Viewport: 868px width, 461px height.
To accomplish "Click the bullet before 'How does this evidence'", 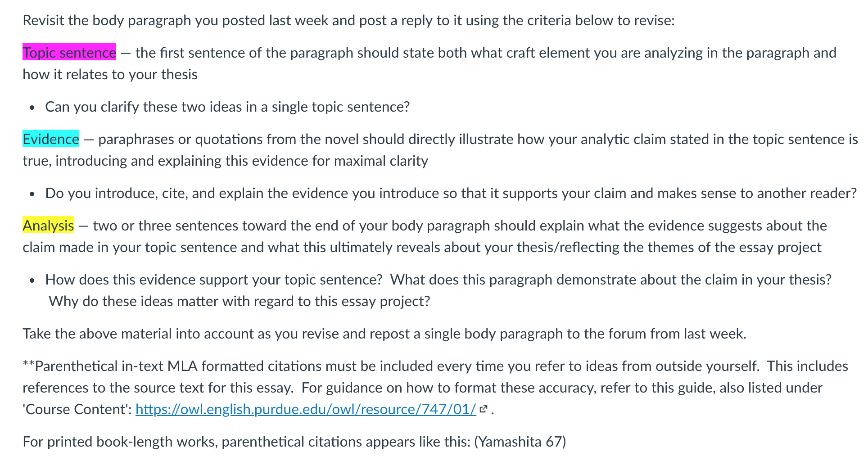I will pyautogui.click(x=32, y=281).
